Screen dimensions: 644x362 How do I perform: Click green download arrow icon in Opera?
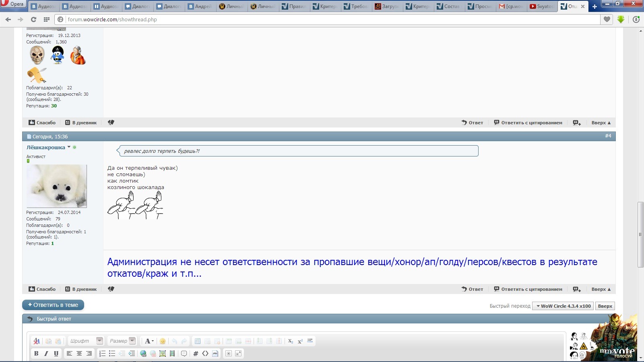point(621,19)
